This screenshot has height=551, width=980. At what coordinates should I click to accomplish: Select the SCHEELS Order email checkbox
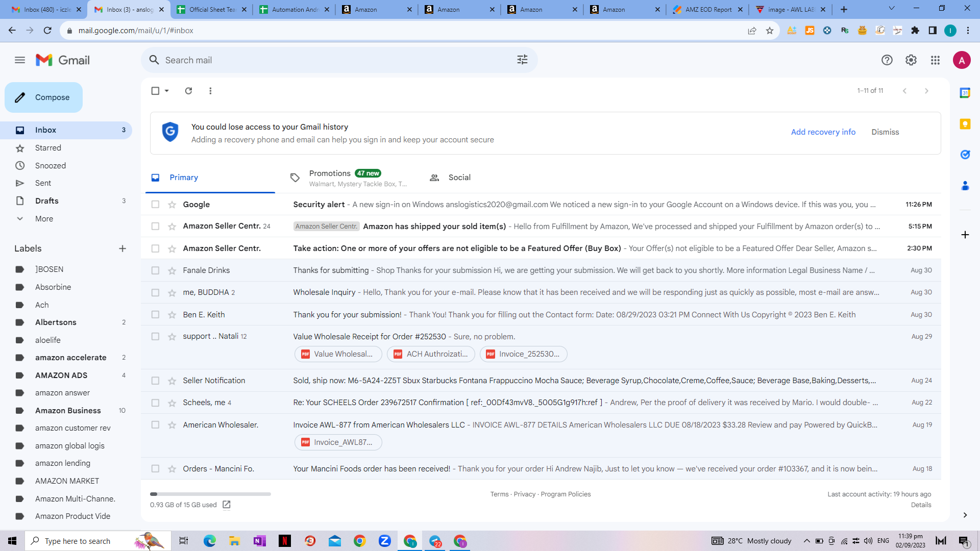click(x=155, y=403)
